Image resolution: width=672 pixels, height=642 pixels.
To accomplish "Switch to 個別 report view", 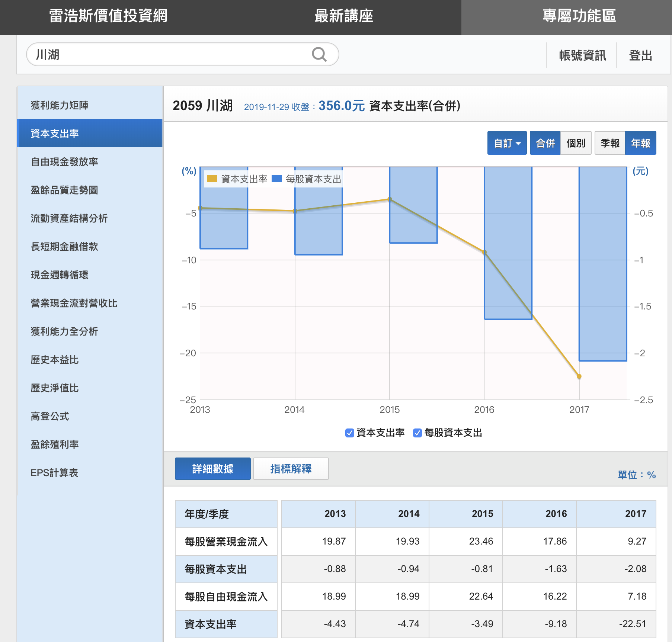I will pyautogui.click(x=576, y=143).
